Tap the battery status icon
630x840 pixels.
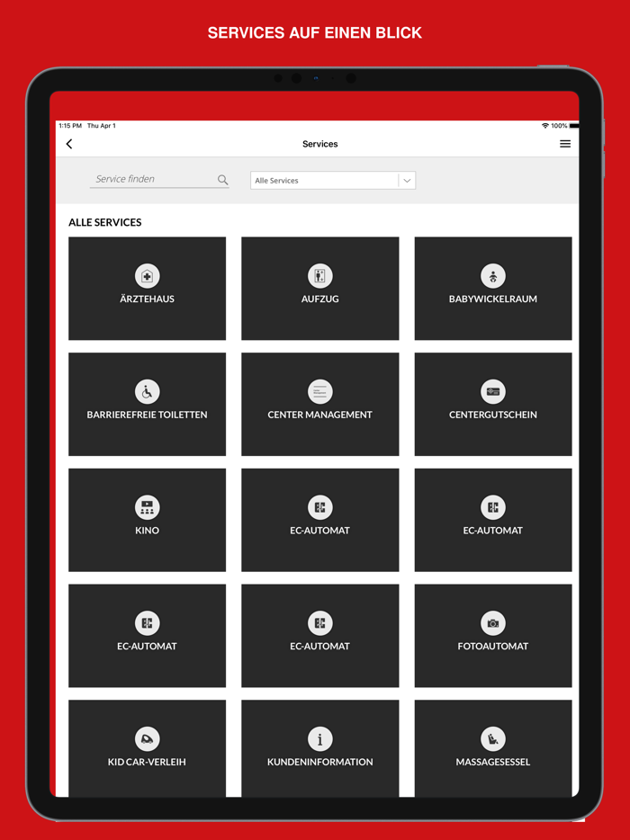(x=573, y=126)
